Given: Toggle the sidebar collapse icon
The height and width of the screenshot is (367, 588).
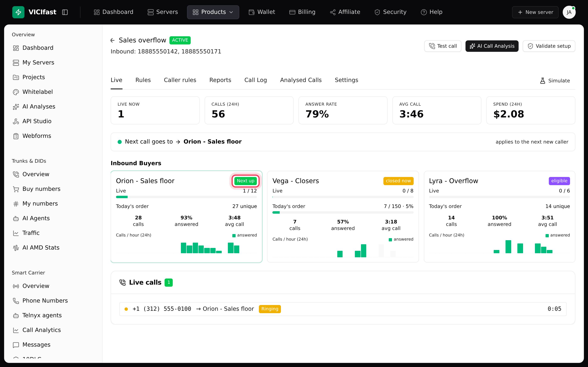Looking at the screenshot, I should pos(65,12).
